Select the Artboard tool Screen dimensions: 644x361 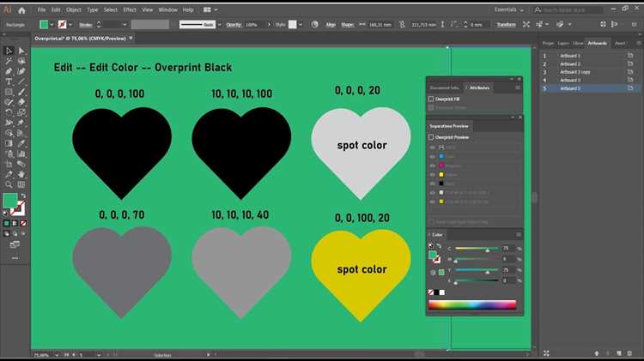[x=9, y=164]
